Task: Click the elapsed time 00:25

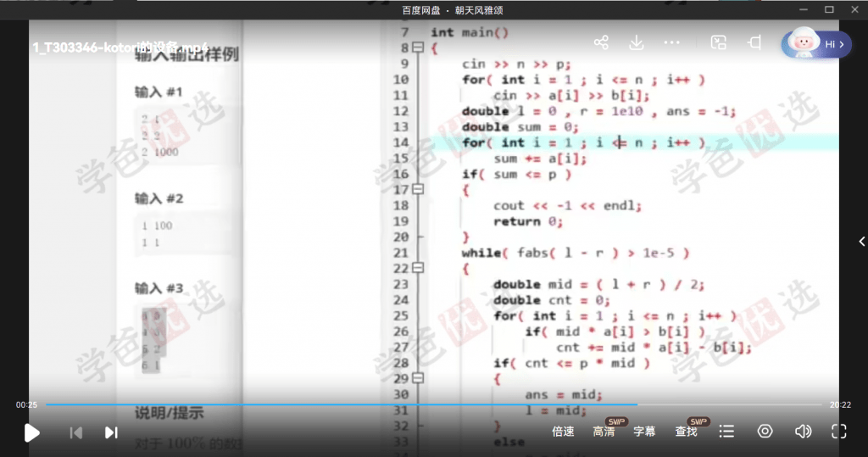Action: (x=26, y=405)
